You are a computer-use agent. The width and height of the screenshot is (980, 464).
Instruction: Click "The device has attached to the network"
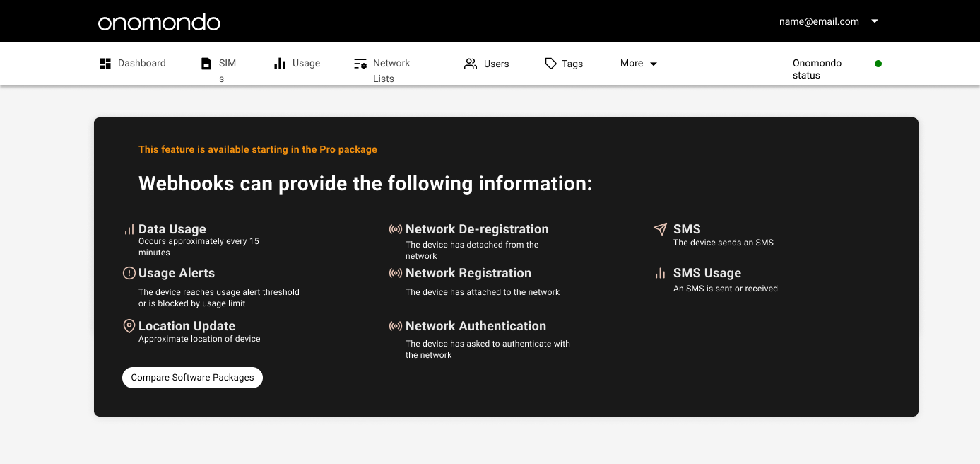click(483, 292)
